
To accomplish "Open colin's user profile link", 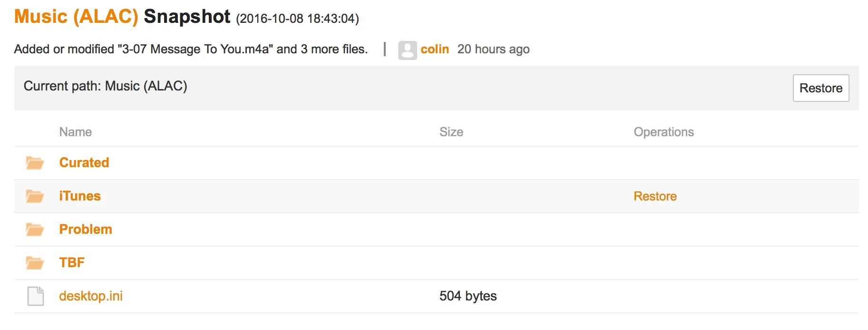I will pyautogui.click(x=435, y=50).
